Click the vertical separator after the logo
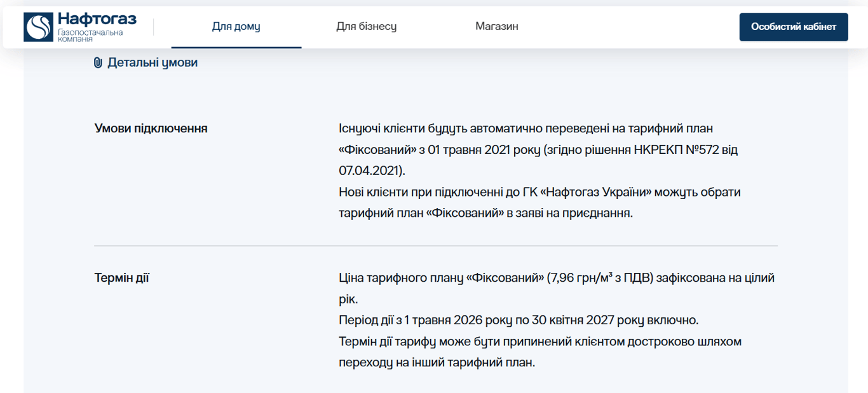This screenshot has height=393, width=868. point(153,27)
